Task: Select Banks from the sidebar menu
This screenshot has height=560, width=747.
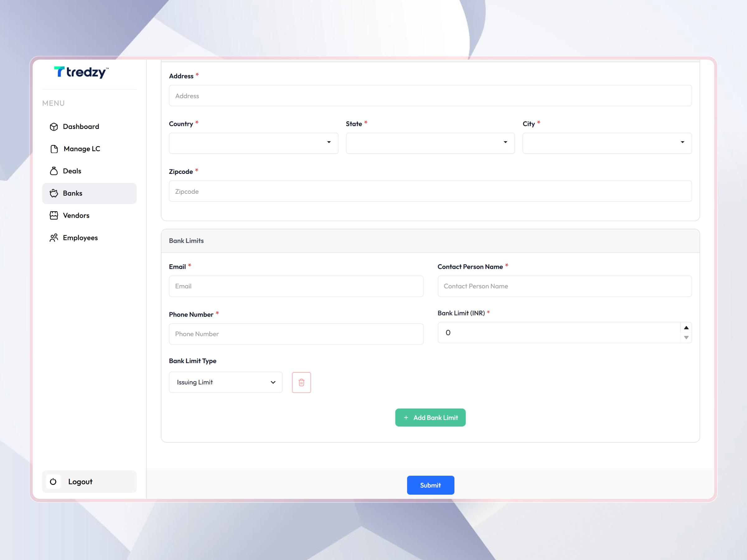Action: click(x=72, y=193)
